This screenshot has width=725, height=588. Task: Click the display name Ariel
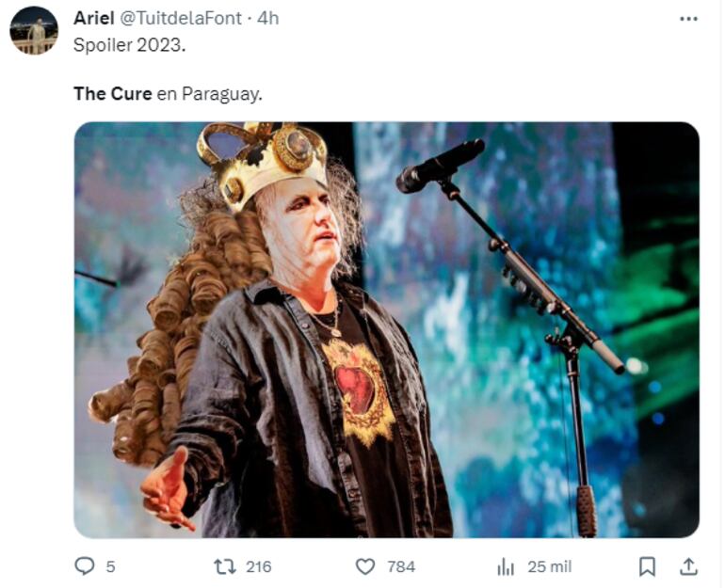(94, 19)
